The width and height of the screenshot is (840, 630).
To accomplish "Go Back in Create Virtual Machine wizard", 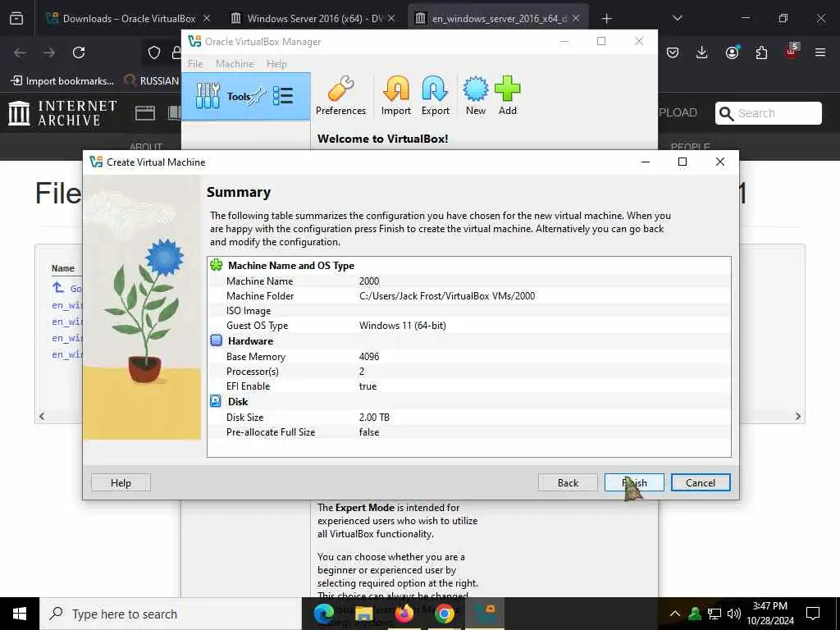I will [x=568, y=482].
